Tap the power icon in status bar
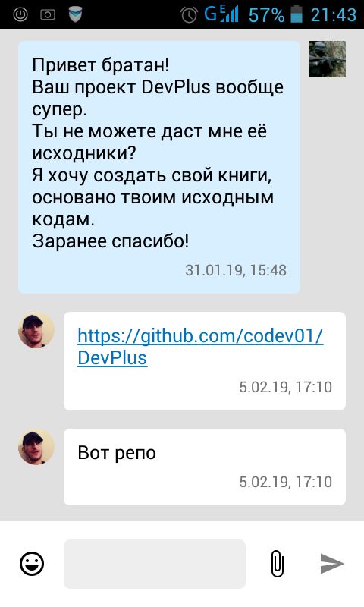Viewport: 364px width, 607px height. point(20,14)
